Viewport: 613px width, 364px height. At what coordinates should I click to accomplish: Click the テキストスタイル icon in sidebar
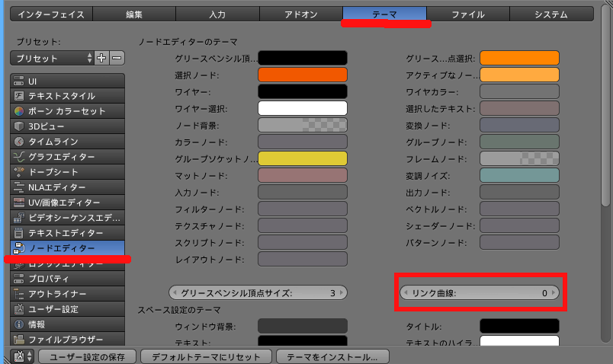point(18,96)
